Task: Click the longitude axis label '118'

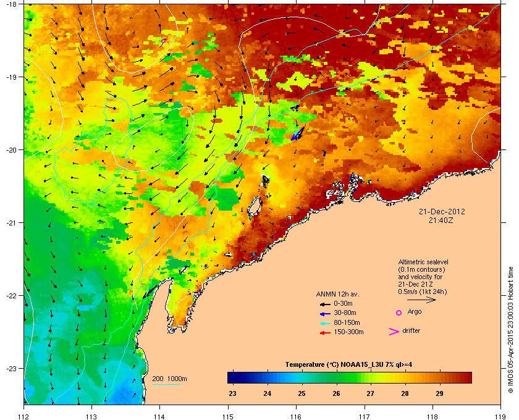Action: [x=432, y=417]
